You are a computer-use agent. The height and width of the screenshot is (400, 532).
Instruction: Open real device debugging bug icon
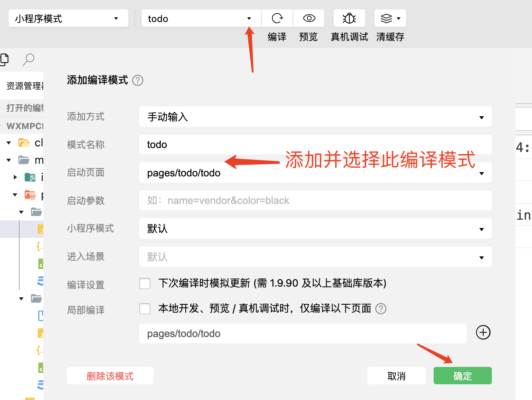349,18
